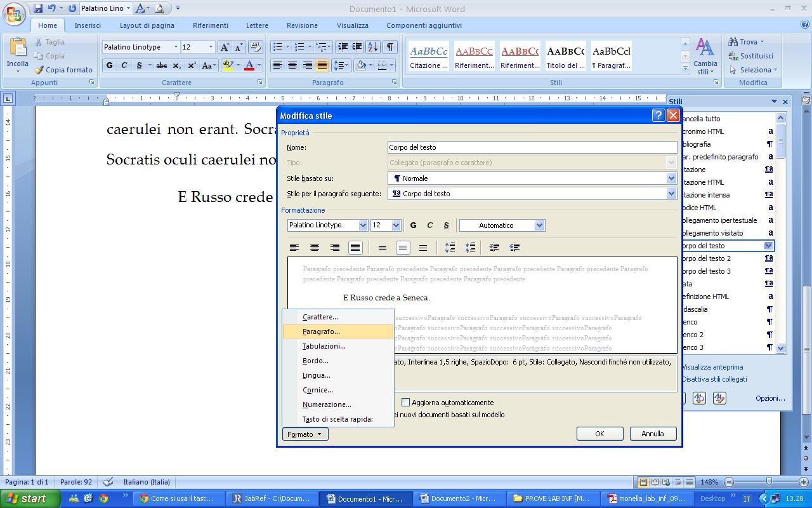
Task: Click the Undo icon in quick access toolbar
Action: pos(52,8)
